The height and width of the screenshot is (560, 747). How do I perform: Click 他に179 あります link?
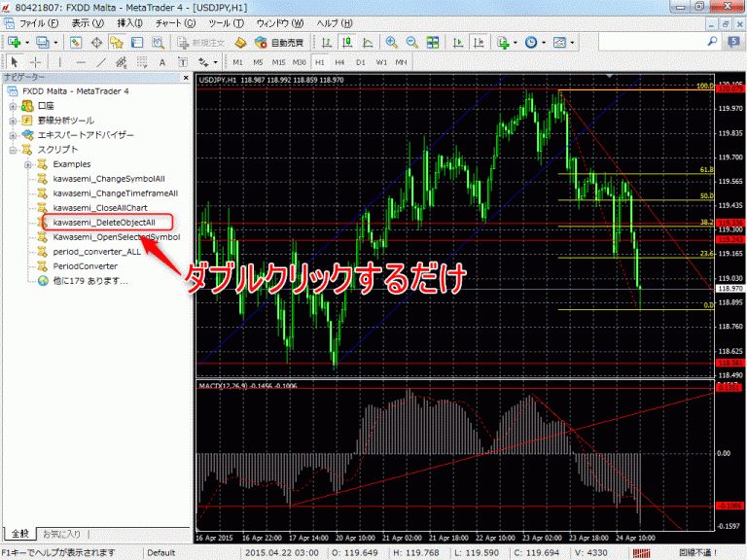tap(90, 281)
